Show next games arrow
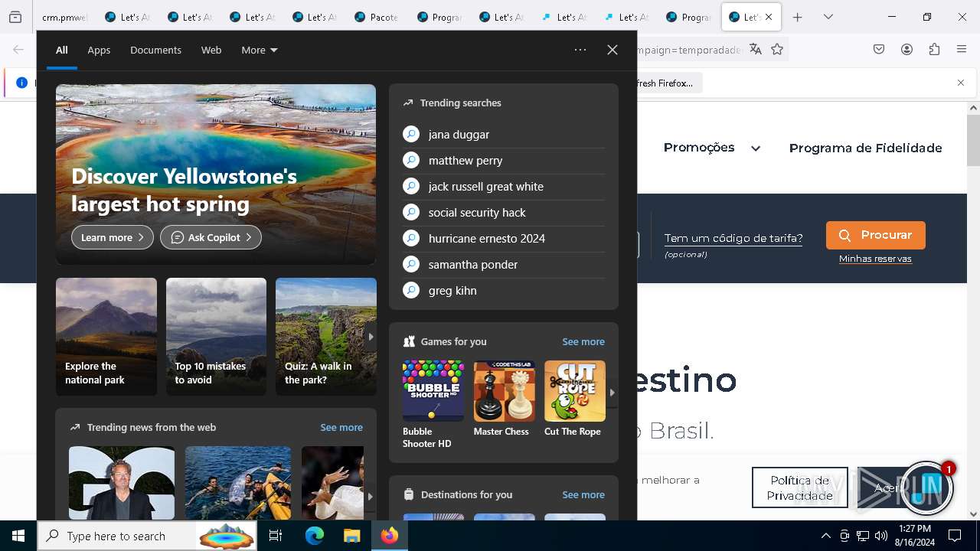Screen dimensions: 980x551 pos(612,392)
